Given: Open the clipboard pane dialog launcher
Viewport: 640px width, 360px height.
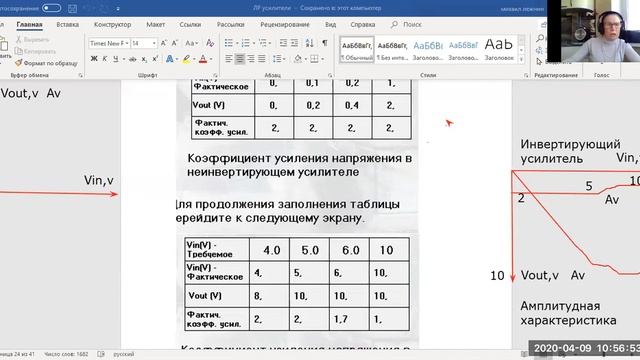Looking at the screenshot, I should (x=80, y=75).
